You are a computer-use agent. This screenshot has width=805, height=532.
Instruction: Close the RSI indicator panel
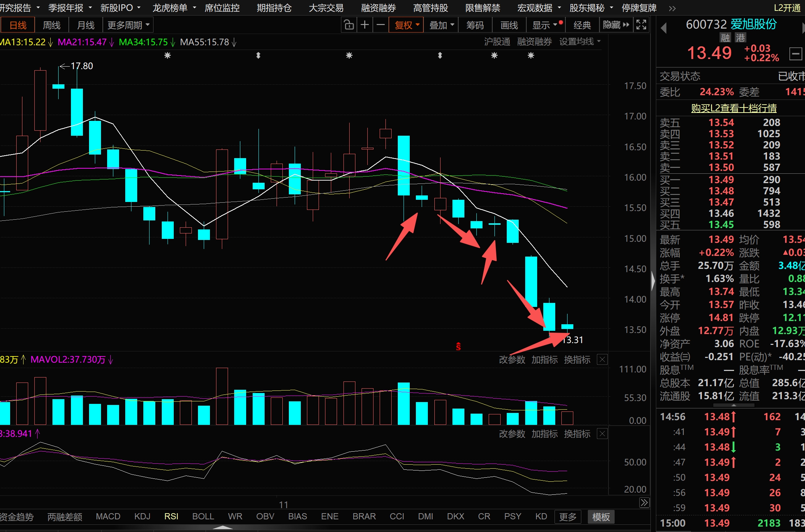tap(602, 434)
